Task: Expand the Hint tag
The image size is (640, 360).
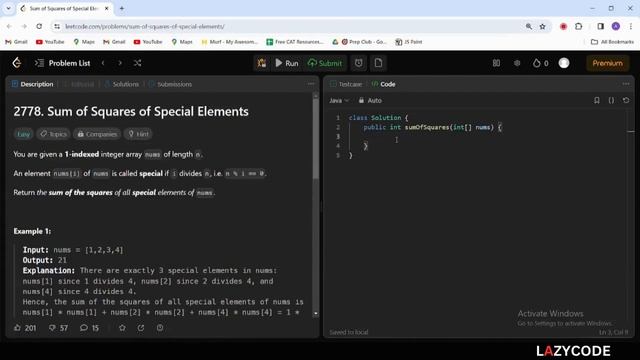Action: pos(138,134)
